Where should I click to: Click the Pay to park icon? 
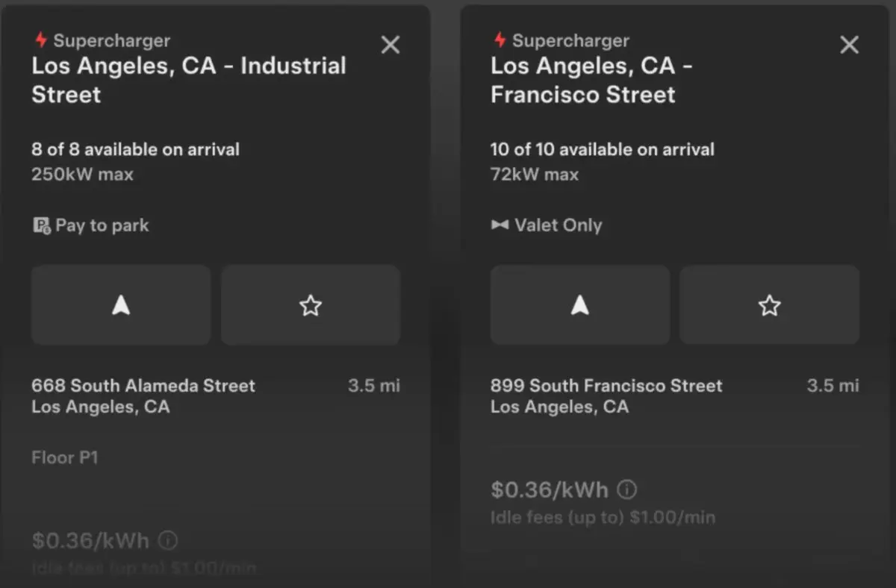pyautogui.click(x=41, y=225)
